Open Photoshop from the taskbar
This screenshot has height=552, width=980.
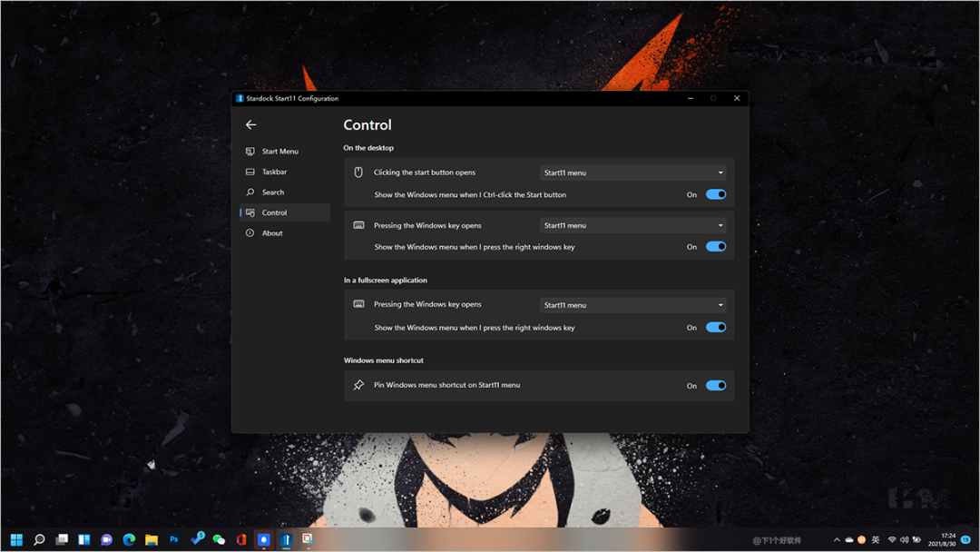click(x=174, y=539)
